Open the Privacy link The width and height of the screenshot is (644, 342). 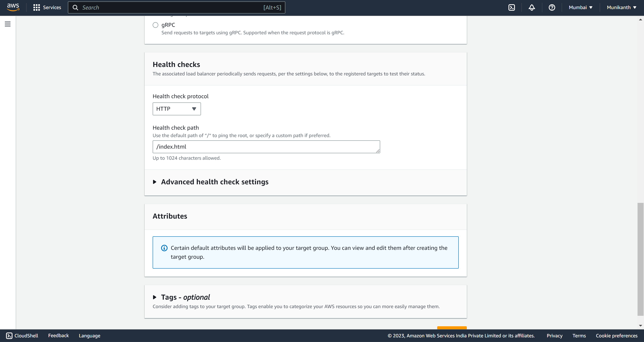pos(554,336)
